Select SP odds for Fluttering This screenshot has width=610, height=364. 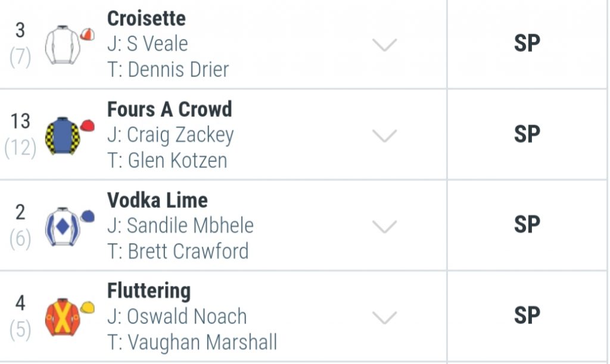point(527,315)
